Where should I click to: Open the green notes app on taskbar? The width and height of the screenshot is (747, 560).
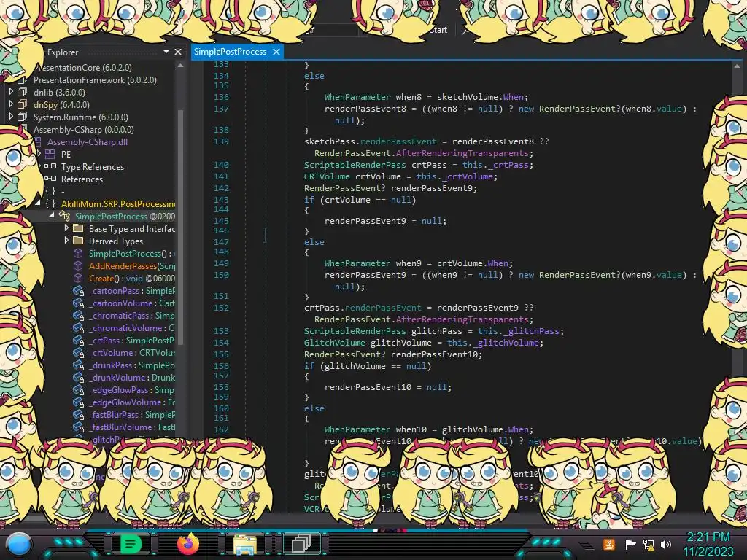(131, 544)
